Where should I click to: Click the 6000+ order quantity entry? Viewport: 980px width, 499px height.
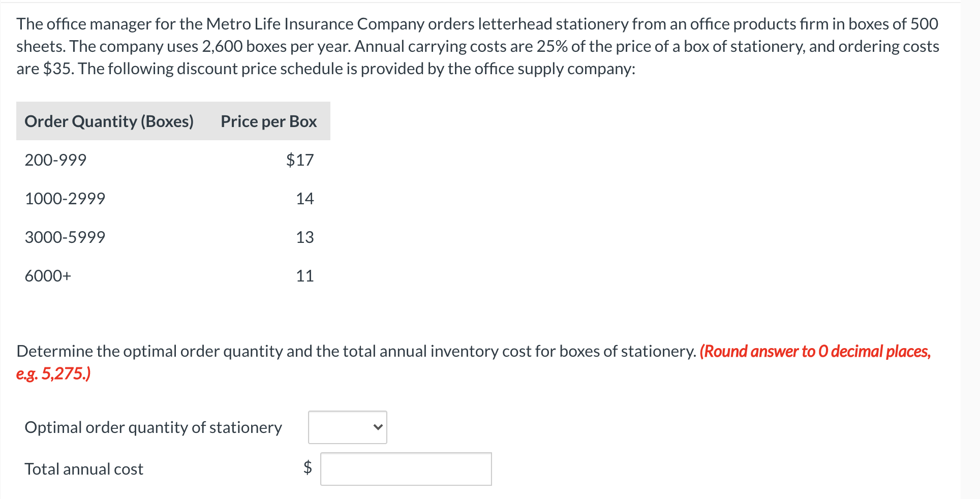click(48, 275)
